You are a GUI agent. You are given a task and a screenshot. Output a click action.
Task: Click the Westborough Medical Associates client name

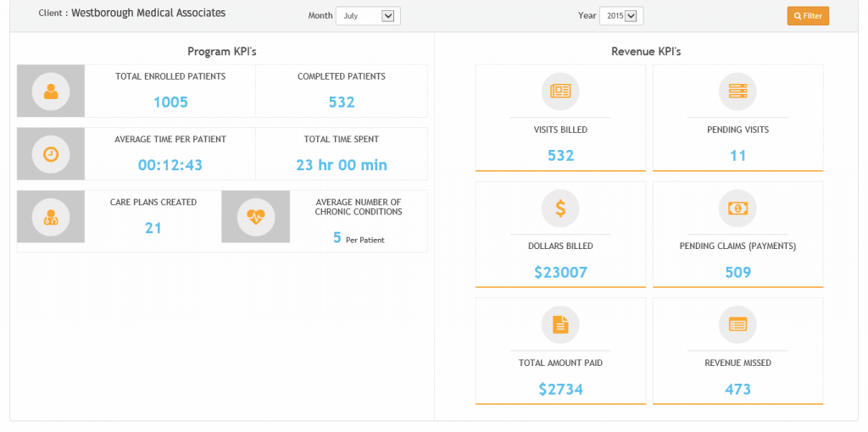[x=148, y=13]
